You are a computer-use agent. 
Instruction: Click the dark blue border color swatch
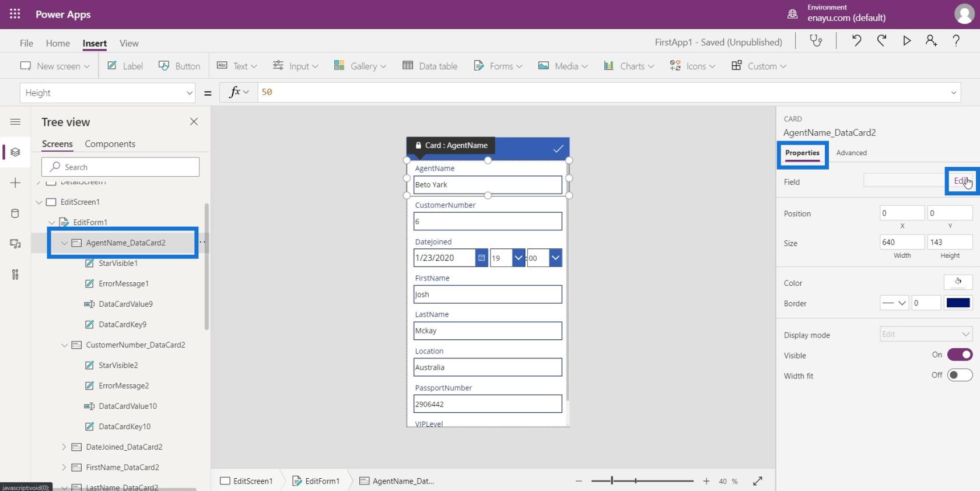pyautogui.click(x=958, y=303)
